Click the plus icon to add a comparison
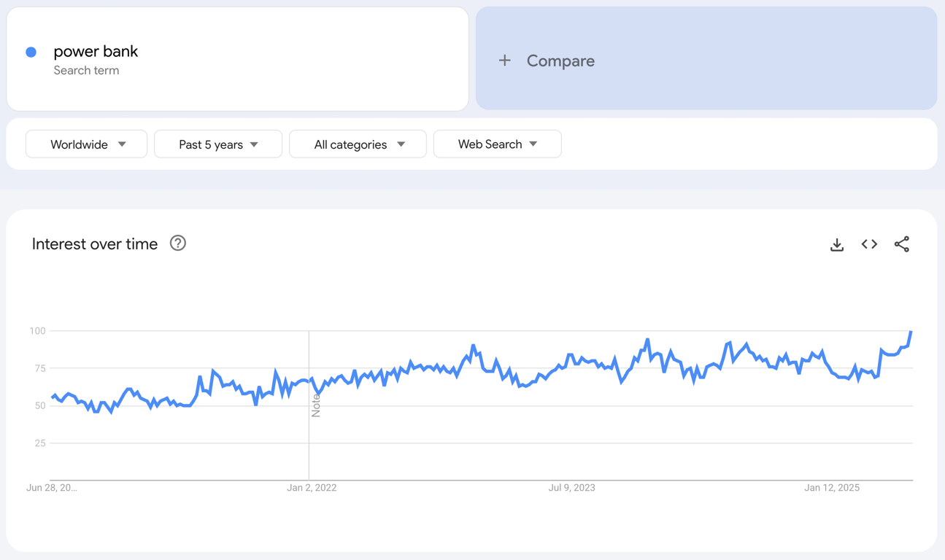 [505, 61]
